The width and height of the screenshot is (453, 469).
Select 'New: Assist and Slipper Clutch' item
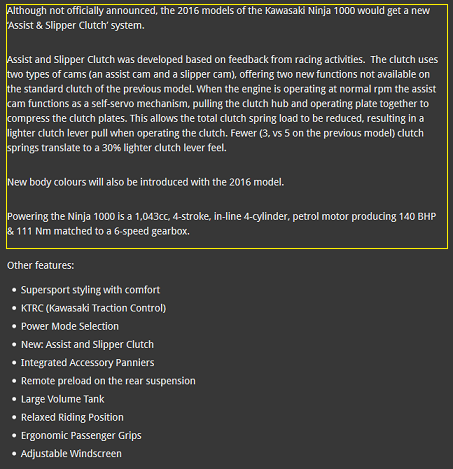point(87,344)
